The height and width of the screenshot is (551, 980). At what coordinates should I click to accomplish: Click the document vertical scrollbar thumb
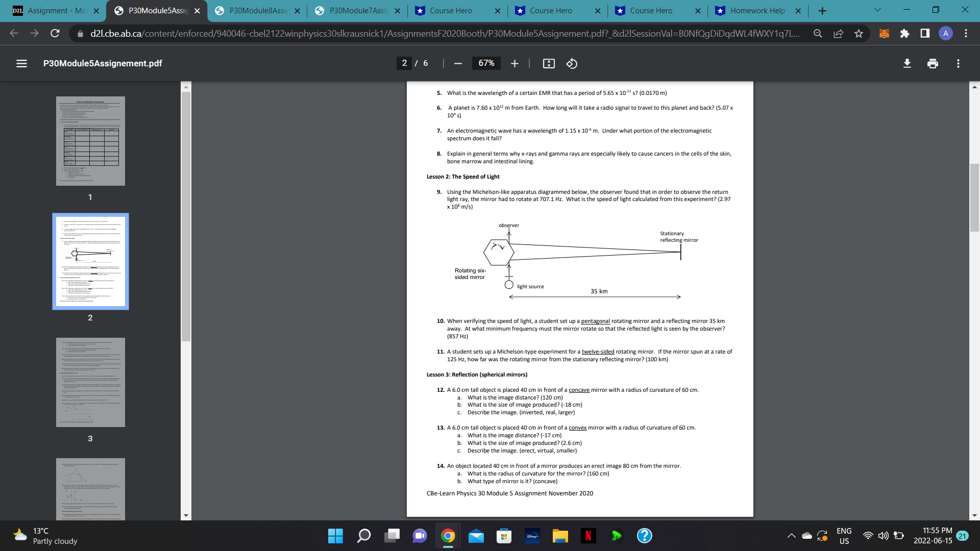coord(974,197)
